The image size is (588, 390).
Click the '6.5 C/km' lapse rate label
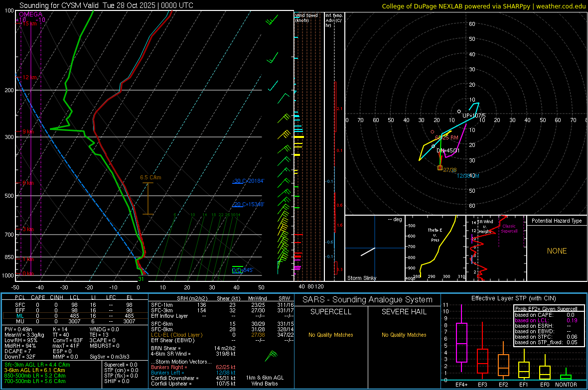point(151,177)
